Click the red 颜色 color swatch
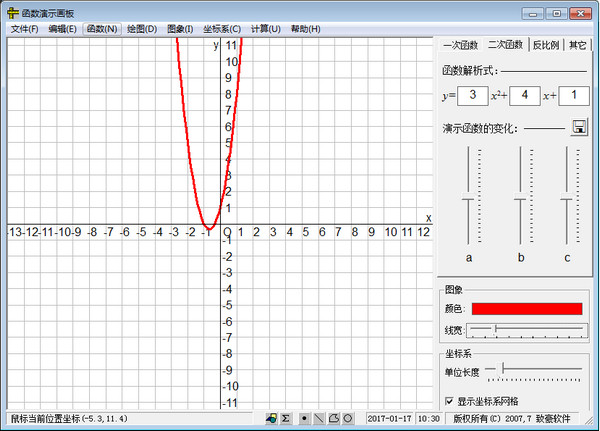 pyautogui.click(x=526, y=309)
